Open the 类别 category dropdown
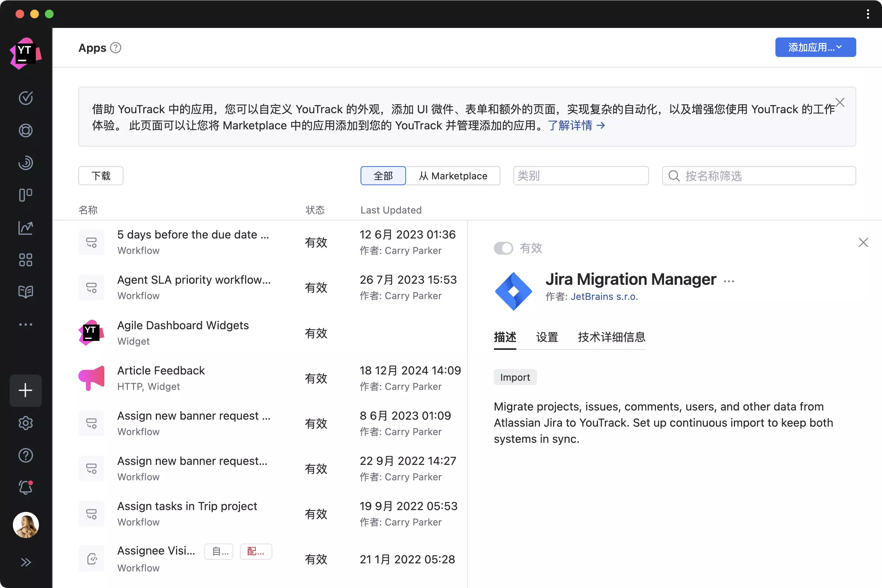 (x=581, y=176)
